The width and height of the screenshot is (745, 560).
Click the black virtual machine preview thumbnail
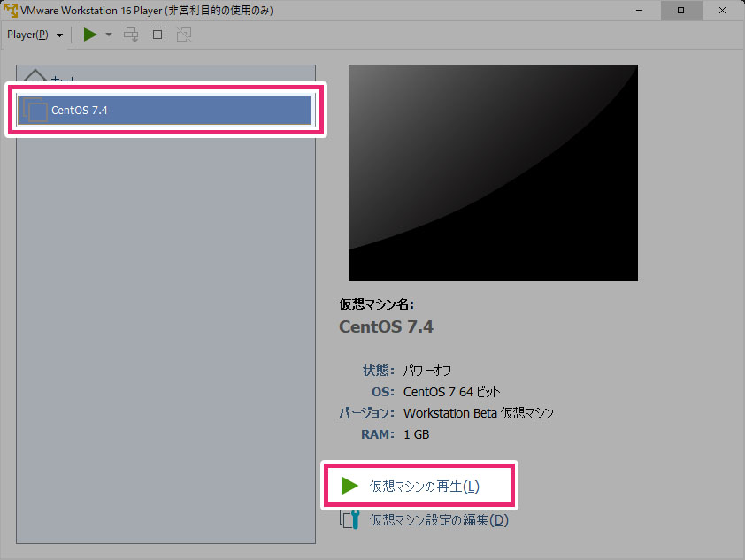click(x=493, y=173)
